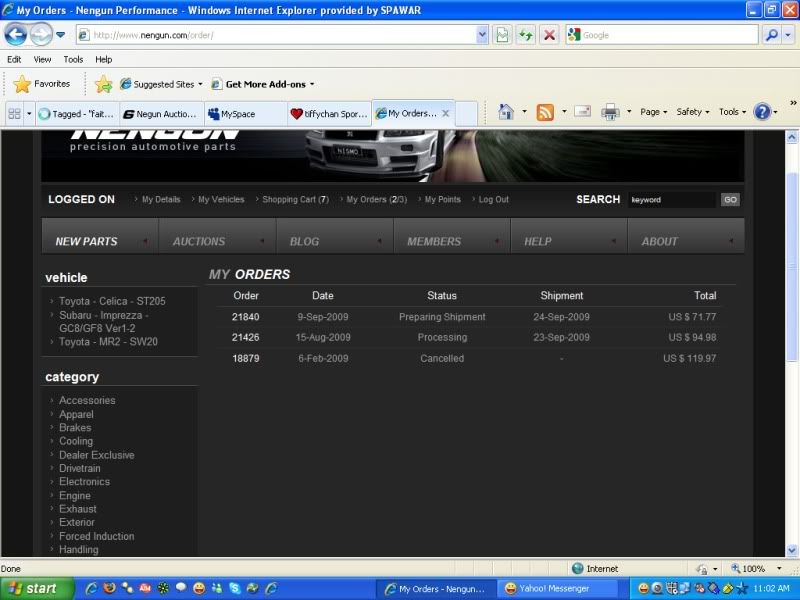The image size is (800, 600).
Task: Click the magnifier search button
Action: pyautogui.click(x=771, y=35)
